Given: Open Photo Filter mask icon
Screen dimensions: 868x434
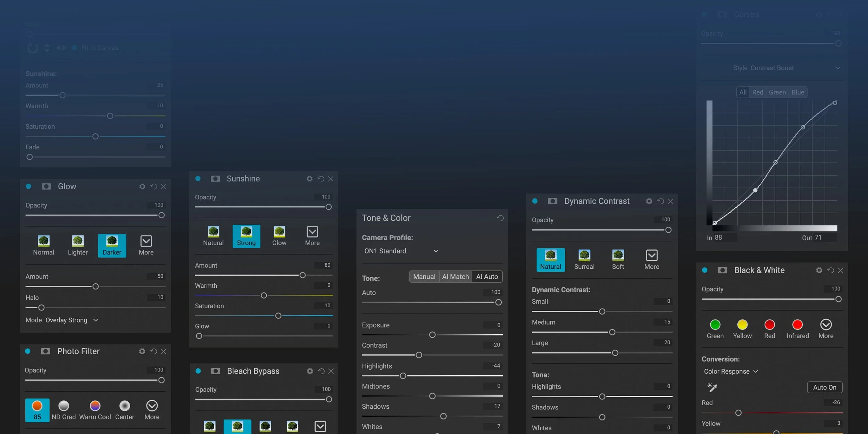Looking at the screenshot, I should pos(45,351).
